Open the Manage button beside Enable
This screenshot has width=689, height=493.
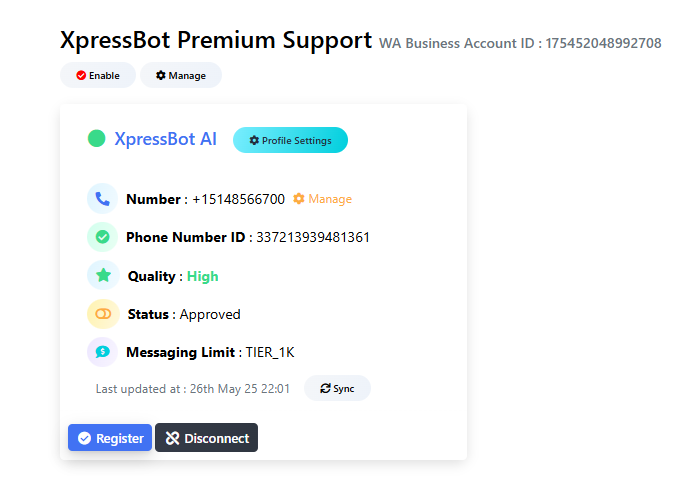click(181, 75)
